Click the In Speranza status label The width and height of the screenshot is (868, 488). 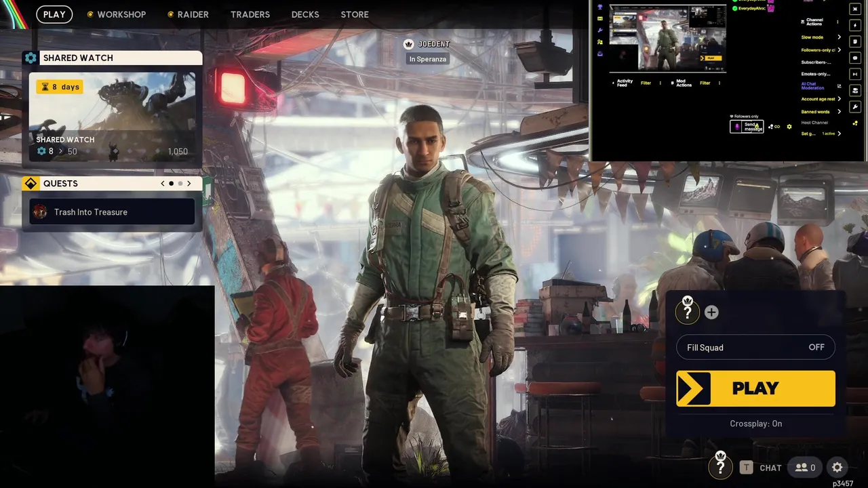pyautogui.click(x=428, y=59)
